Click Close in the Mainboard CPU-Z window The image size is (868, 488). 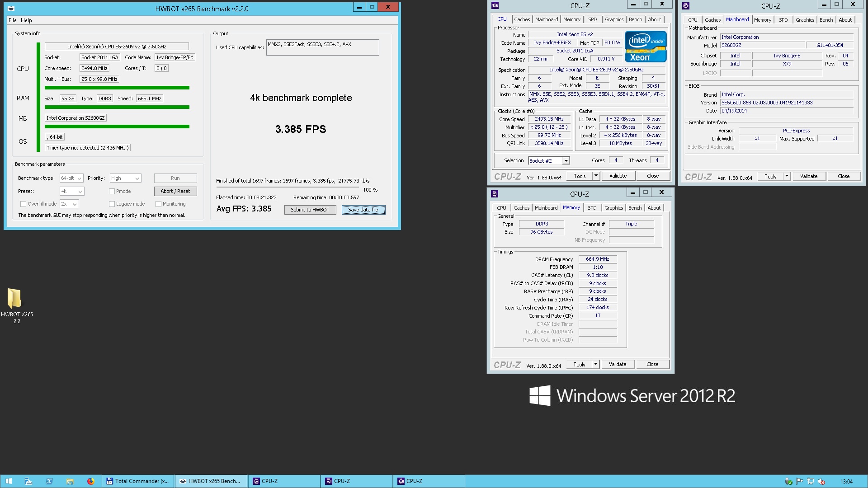tap(844, 176)
